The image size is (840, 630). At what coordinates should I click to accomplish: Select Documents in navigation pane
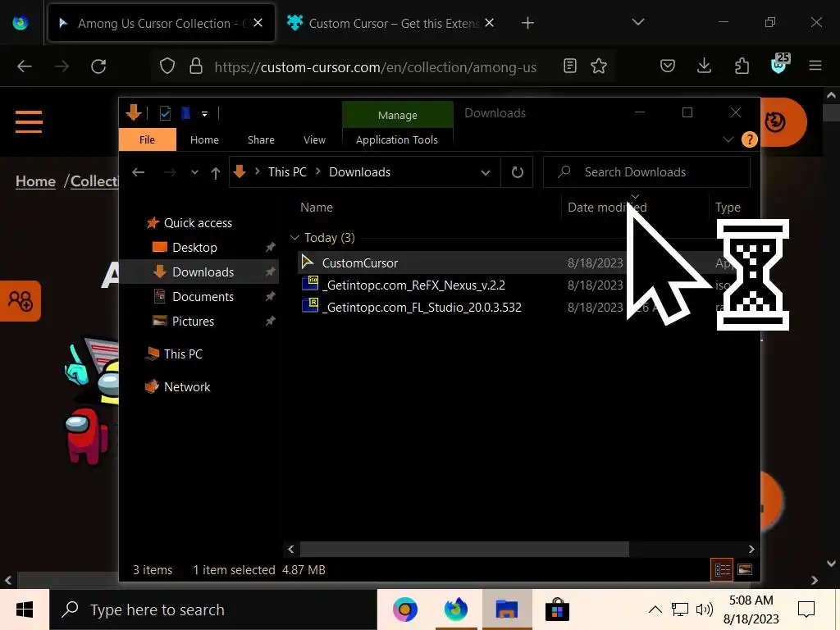click(x=203, y=297)
